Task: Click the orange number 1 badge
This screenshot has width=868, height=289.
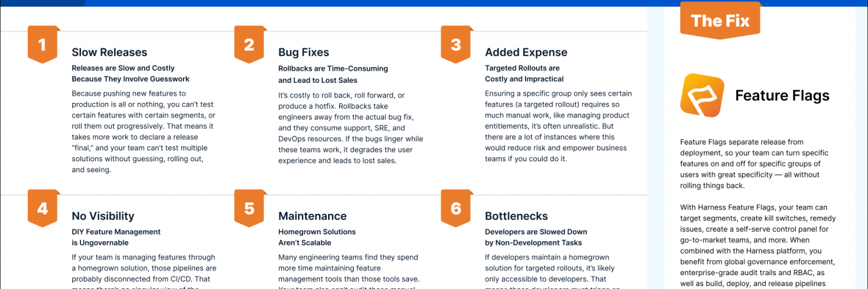Action: (42, 44)
